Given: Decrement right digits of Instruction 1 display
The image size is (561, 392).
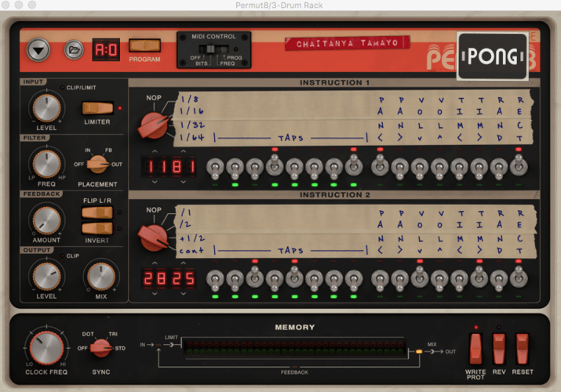Looking at the screenshot, I should click(x=183, y=182).
